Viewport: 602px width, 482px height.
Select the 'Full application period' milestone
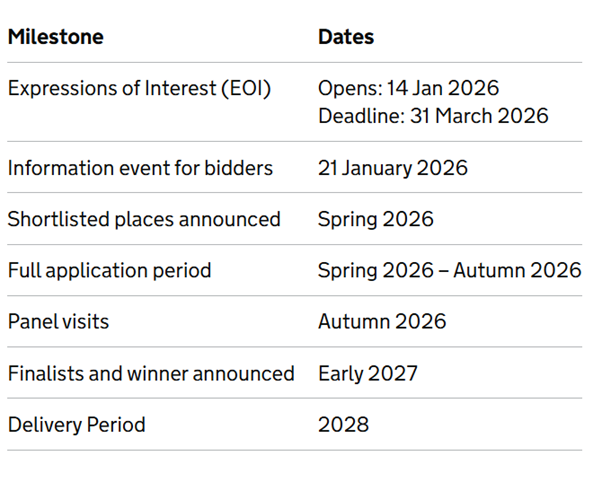[109, 270]
